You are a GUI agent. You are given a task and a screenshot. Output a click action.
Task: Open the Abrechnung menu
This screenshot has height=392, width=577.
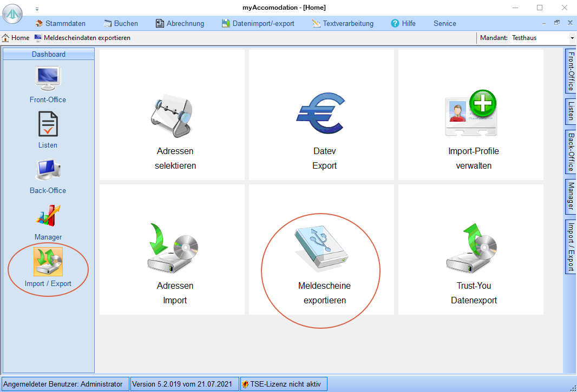[180, 23]
